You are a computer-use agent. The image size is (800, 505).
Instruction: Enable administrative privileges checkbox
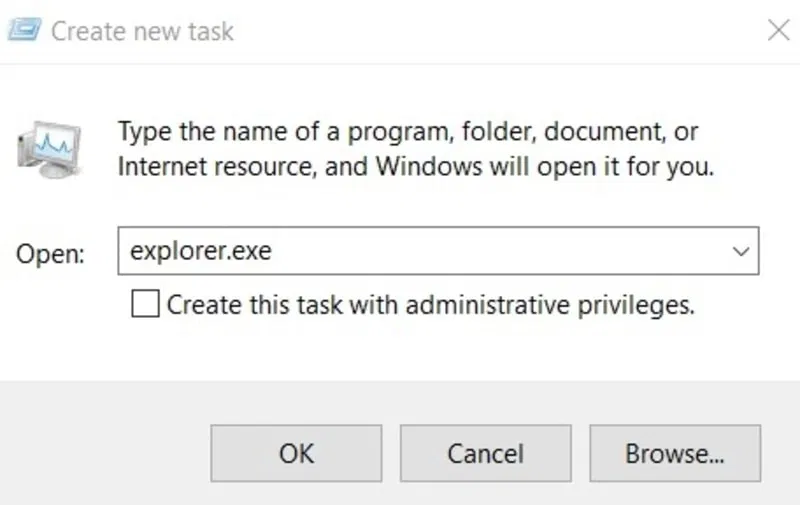pos(145,304)
